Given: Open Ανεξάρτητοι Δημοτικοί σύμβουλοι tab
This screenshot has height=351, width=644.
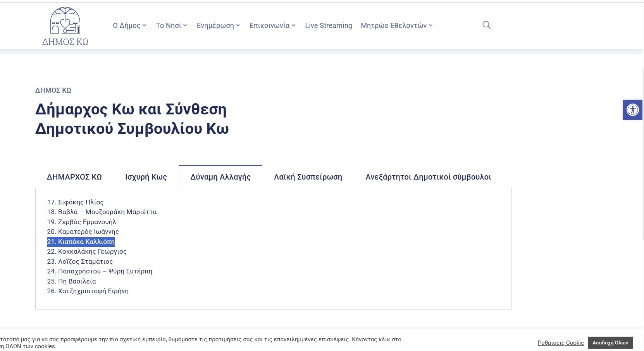Looking at the screenshot, I should (428, 177).
